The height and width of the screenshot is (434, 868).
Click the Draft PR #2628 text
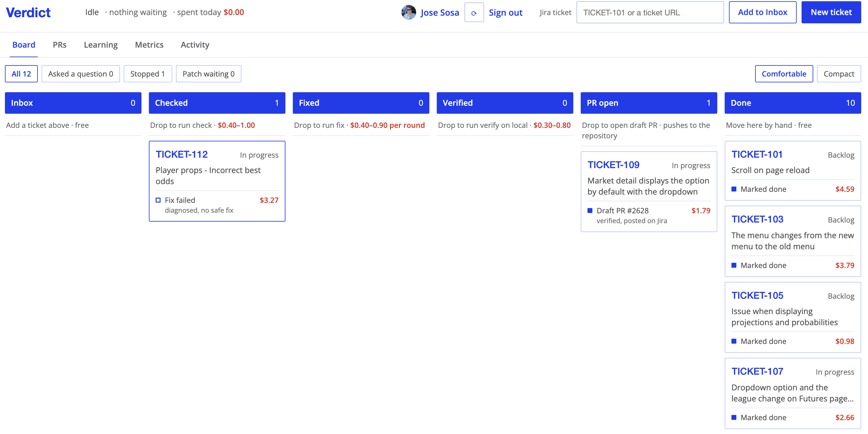(622, 211)
